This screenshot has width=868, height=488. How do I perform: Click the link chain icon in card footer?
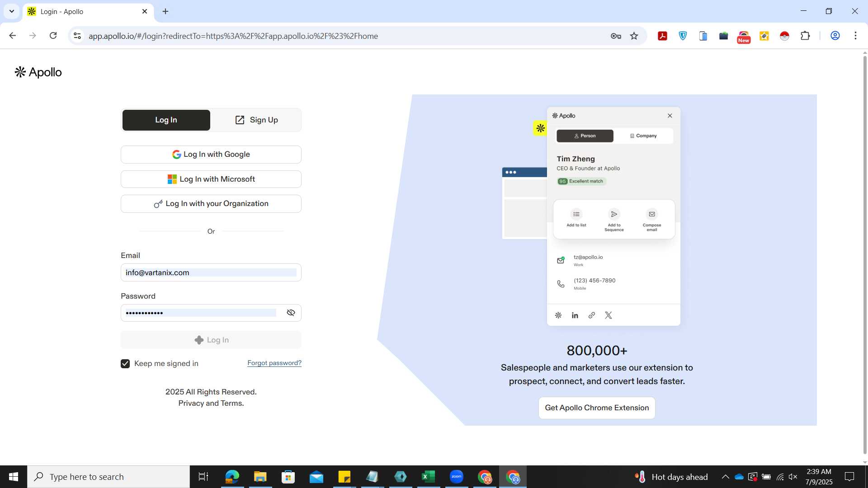(x=591, y=315)
